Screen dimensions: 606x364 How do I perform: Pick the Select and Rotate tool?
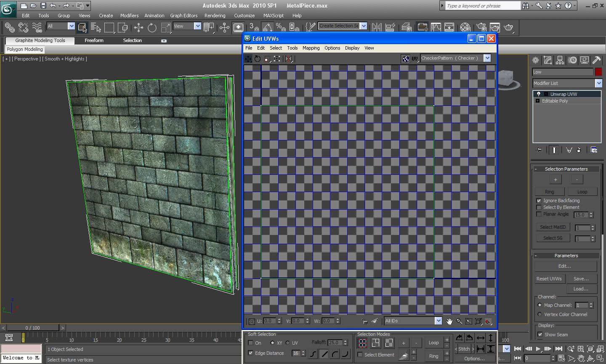pyautogui.click(x=152, y=27)
